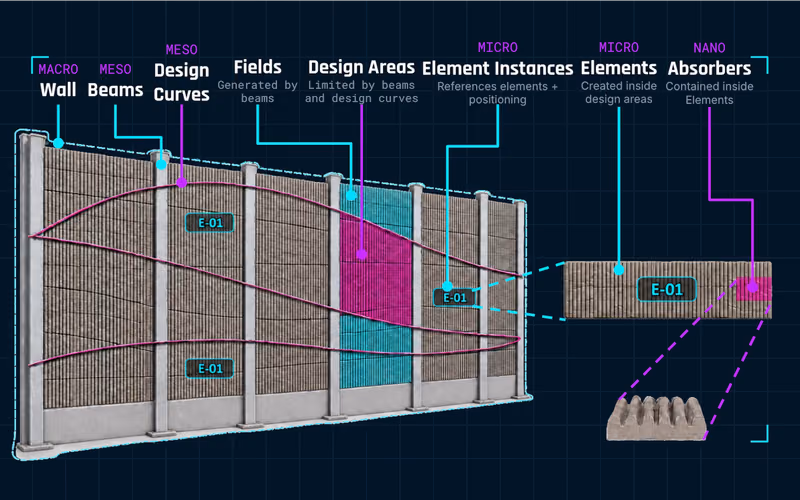Click the "MICRO" tag above Elements
800x500 pixels.
(x=619, y=47)
